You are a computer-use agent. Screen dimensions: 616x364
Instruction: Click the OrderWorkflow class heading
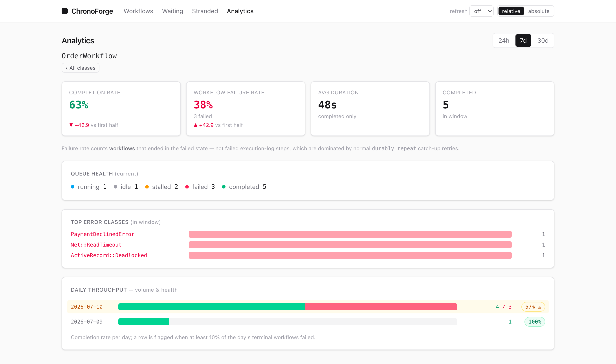[x=89, y=56]
